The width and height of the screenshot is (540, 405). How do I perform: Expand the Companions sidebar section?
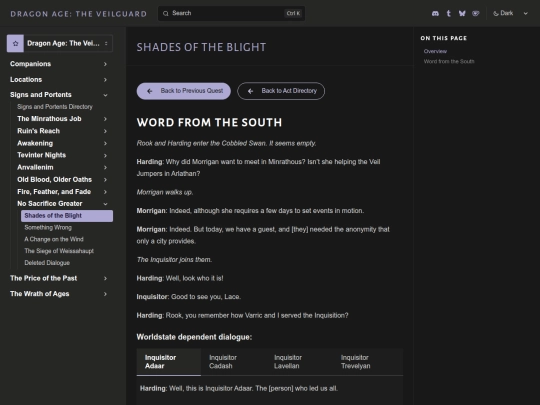point(59,64)
